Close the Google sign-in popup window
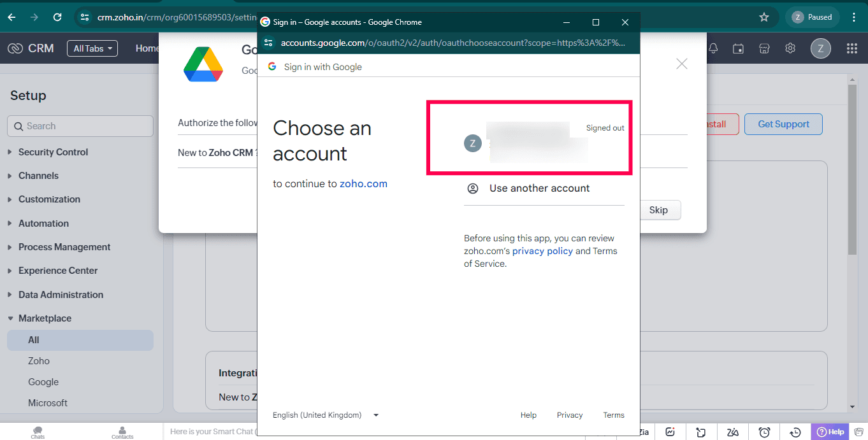 (x=625, y=22)
